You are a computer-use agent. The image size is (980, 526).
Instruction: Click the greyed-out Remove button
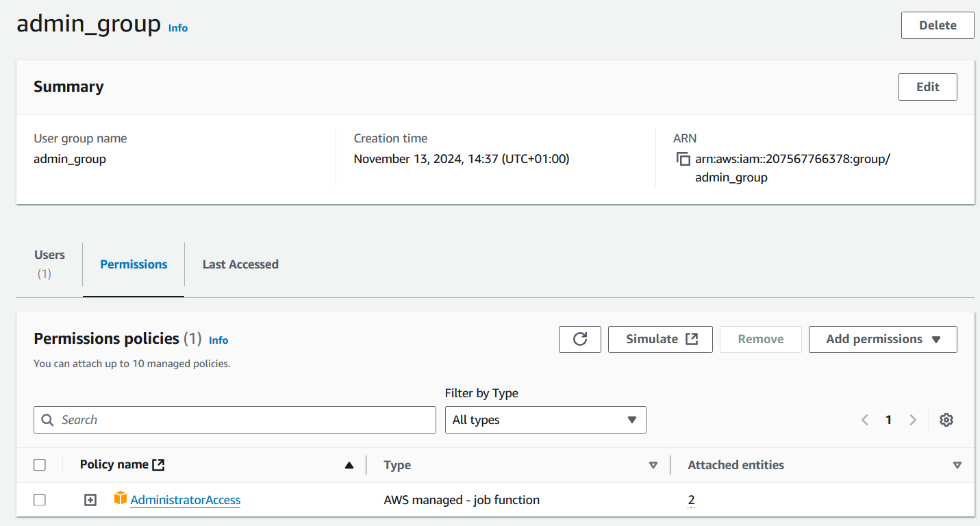point(760,339)
